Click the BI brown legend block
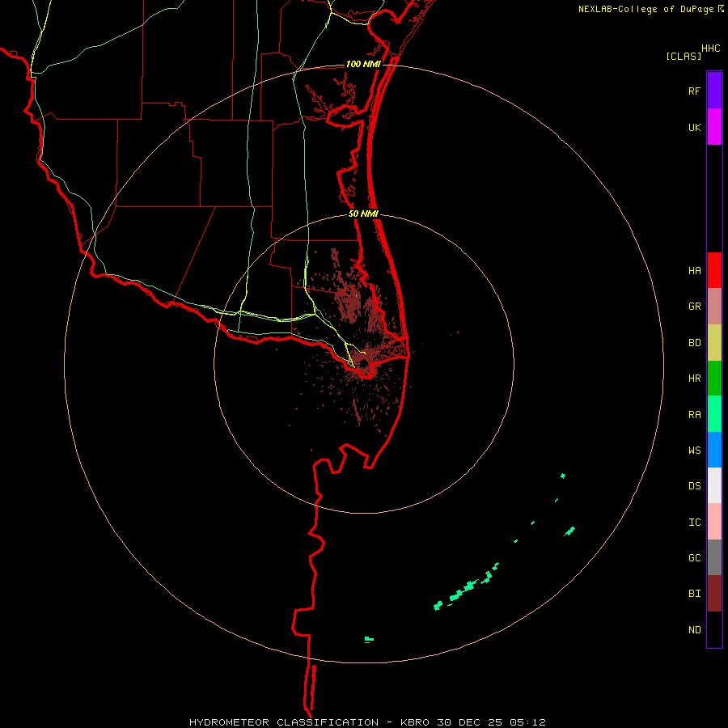The height and width of the screenshot is (728, 728). coord(714,594)
